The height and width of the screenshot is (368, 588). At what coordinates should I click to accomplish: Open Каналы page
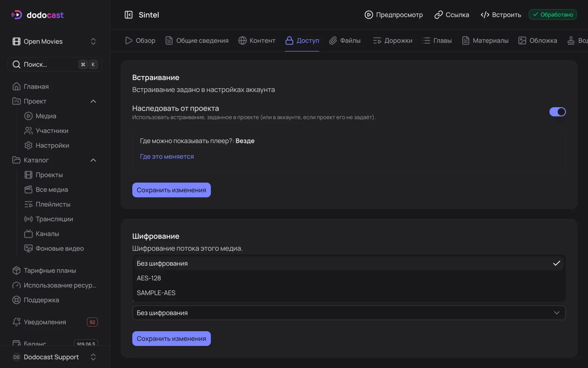coord(61,234)
